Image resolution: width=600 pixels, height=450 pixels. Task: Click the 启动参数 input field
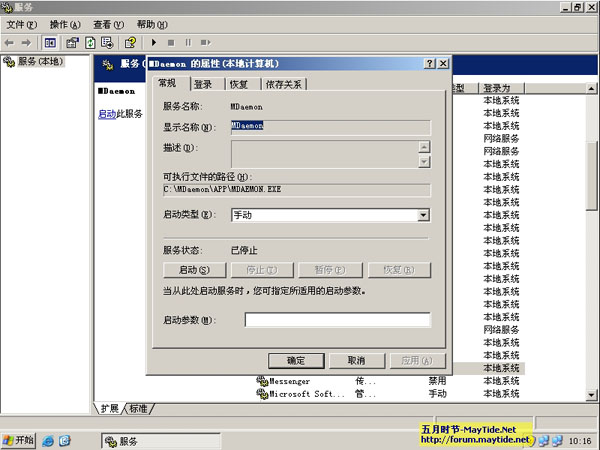[337, 320]
